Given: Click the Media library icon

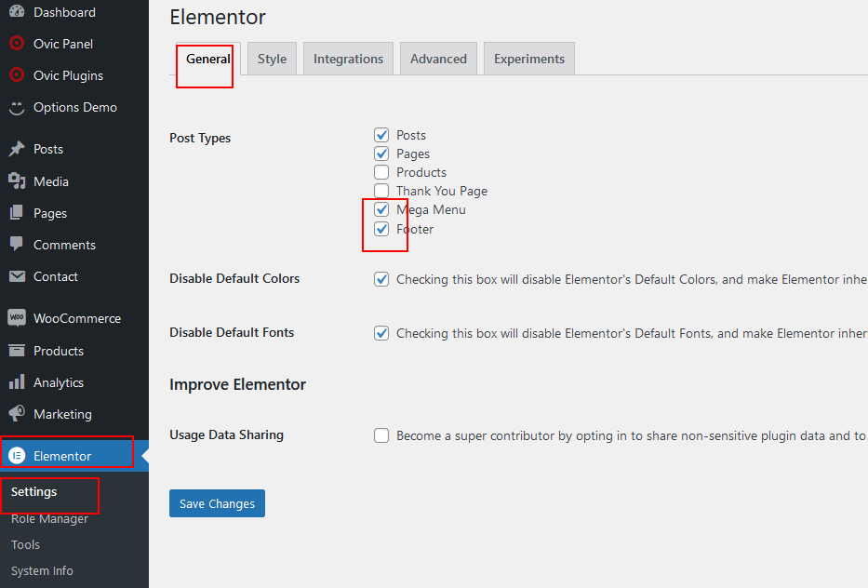Looking at the screenshot, I should coord(17,181).
